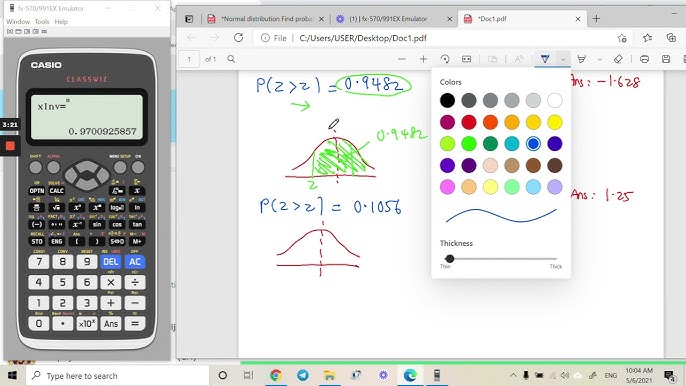The height and width of the screenshot is (386, 686).
Task: Pick the black color swatch
Action: click(447, 101)
